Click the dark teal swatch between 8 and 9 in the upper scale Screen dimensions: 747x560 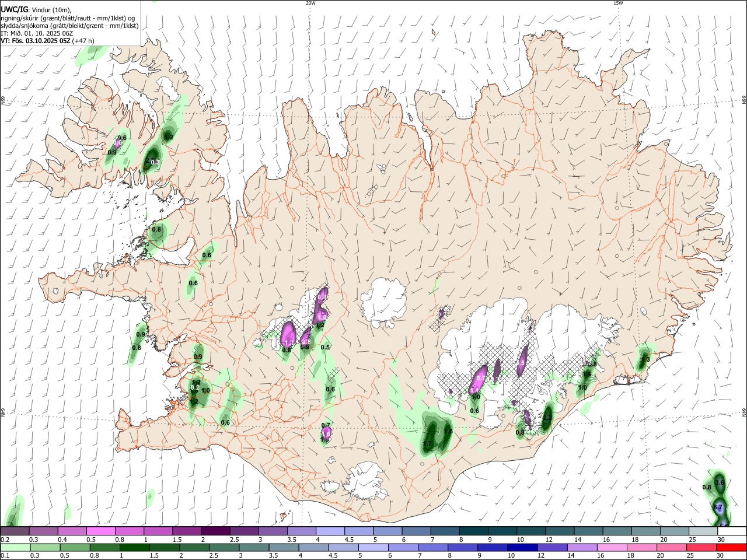(x=473, y=531)
